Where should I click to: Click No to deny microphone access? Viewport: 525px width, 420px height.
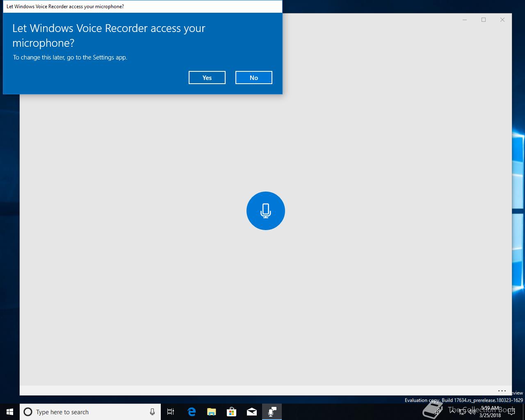click(254, 78)
